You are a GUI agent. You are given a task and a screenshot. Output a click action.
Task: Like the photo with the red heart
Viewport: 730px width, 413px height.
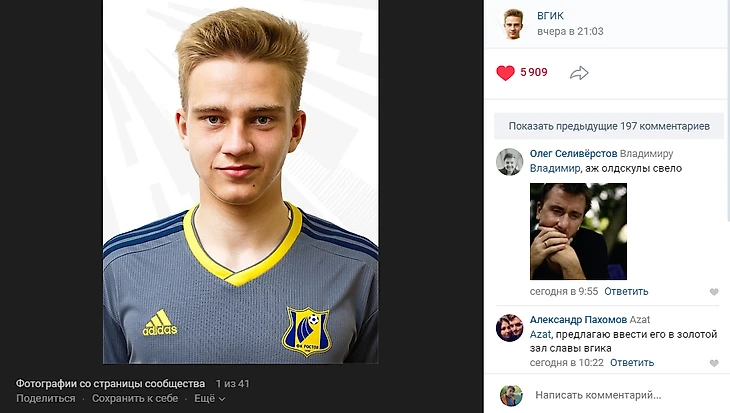coord(505,73)
